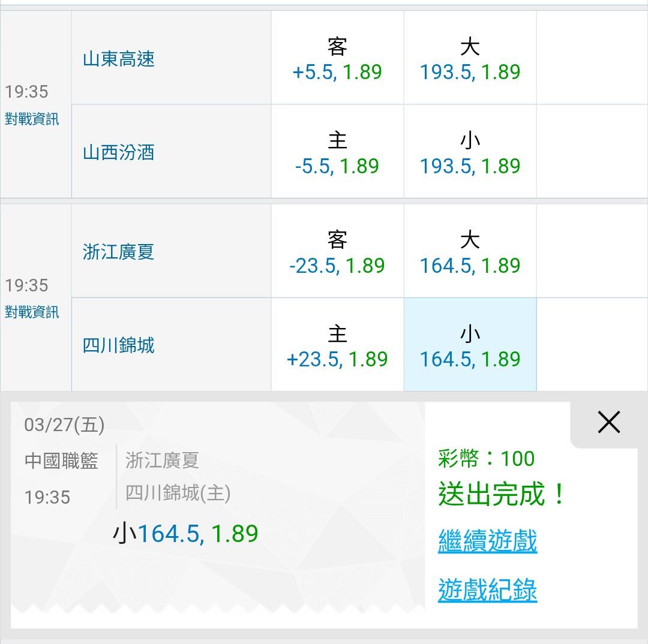The image size is (648, 644).
Task: Open the 遊戲紀錄 link
Action: pos(487,590)
